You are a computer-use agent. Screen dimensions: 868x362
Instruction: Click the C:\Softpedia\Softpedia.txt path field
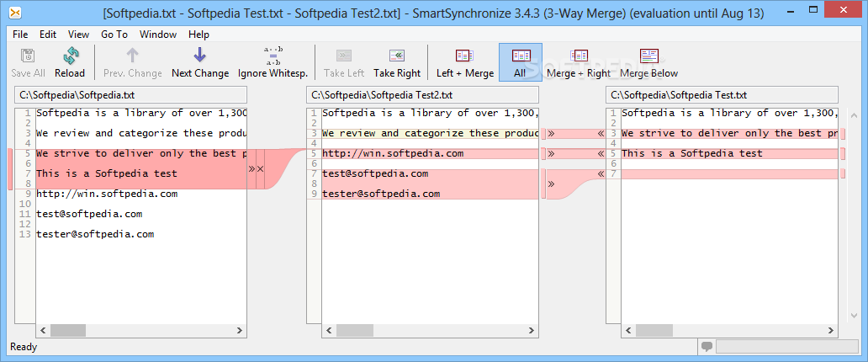(x=130, y=95)
